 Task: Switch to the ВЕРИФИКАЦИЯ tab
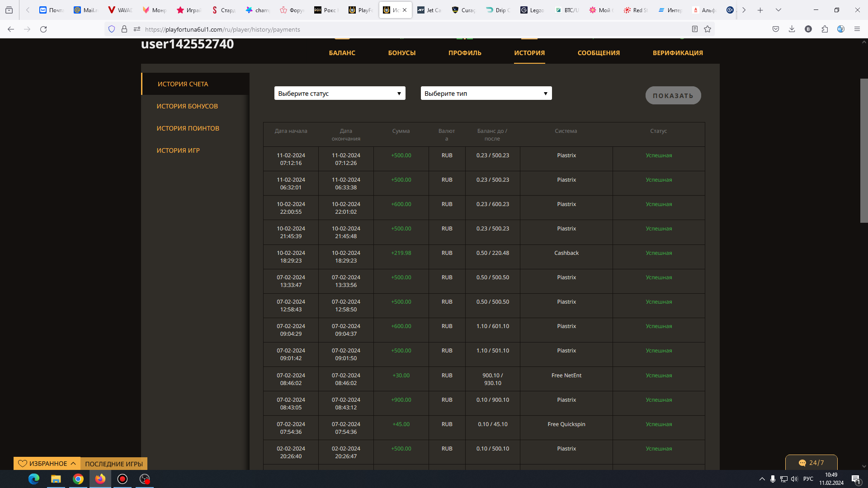(677, 53)
